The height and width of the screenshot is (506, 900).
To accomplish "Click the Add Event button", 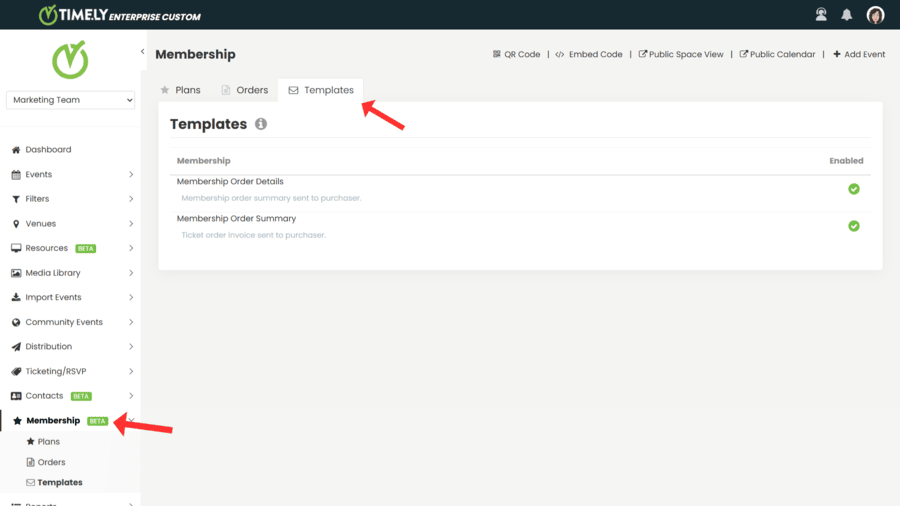I will click(x=859, y=55).
